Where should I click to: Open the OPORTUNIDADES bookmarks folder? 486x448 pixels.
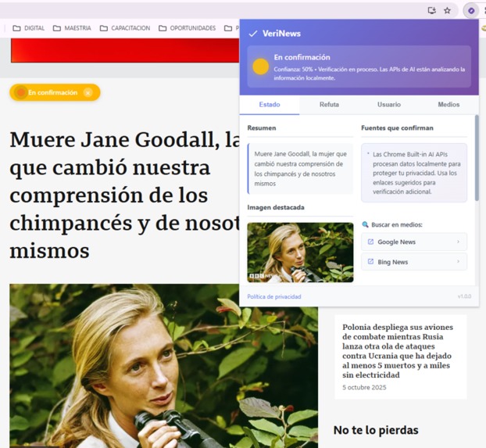pos(188,28)
